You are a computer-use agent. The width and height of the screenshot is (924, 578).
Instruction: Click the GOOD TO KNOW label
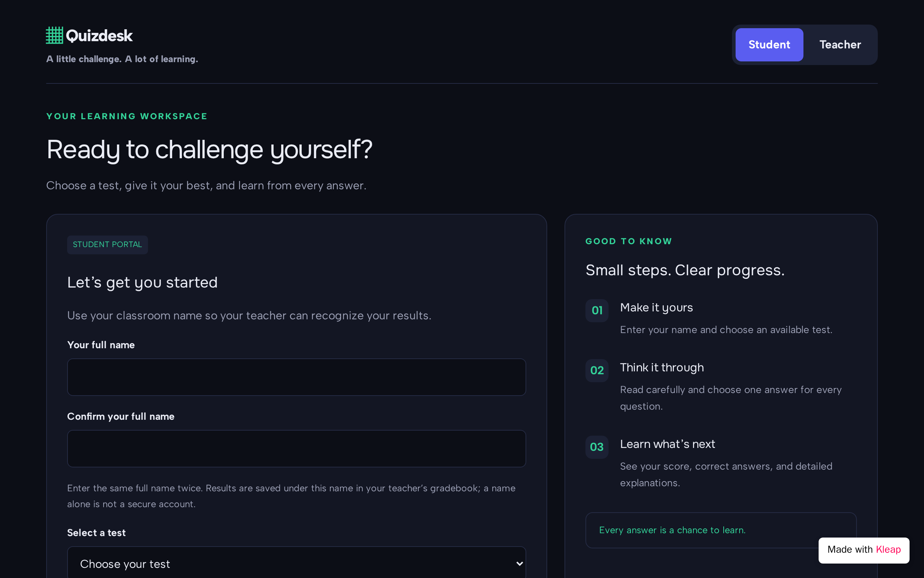pyautogui.click(x=628, y=241)
